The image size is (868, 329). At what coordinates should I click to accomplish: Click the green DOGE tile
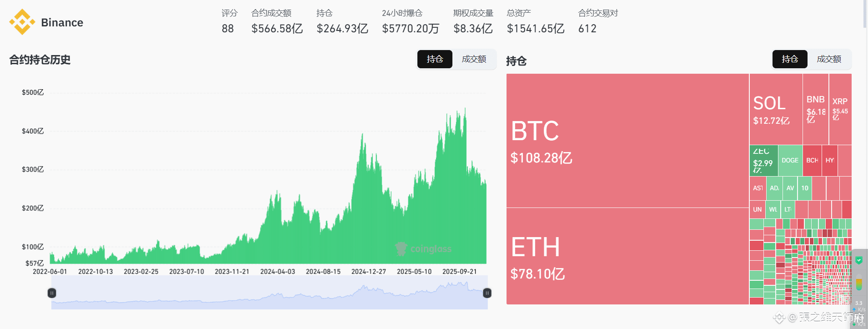(x=790, y=161)
